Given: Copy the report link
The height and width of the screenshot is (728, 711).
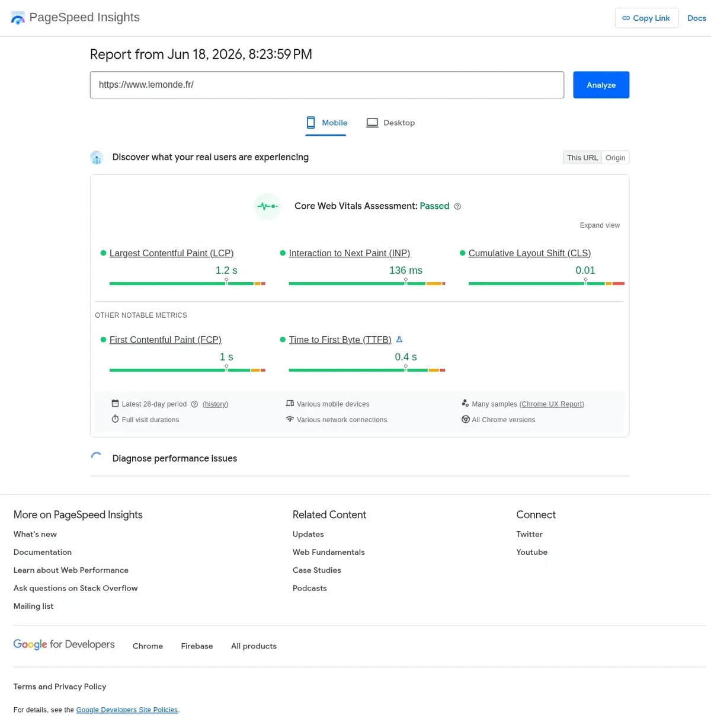Looking at the screenshot, I should pos(646,18).
